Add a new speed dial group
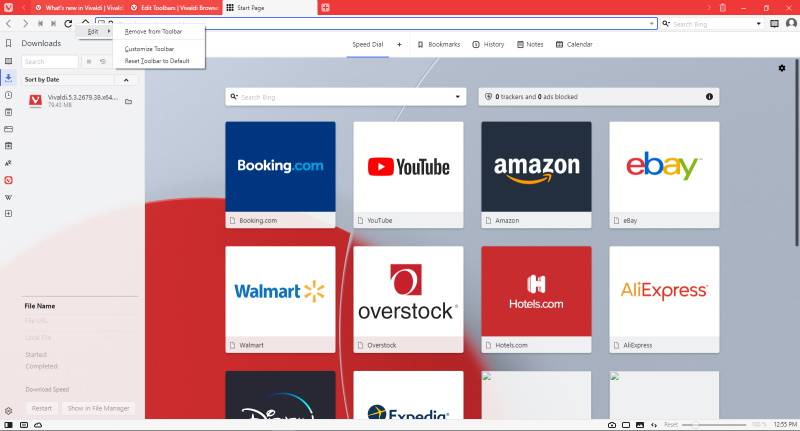The image size is (800, 431). [399, 44]
